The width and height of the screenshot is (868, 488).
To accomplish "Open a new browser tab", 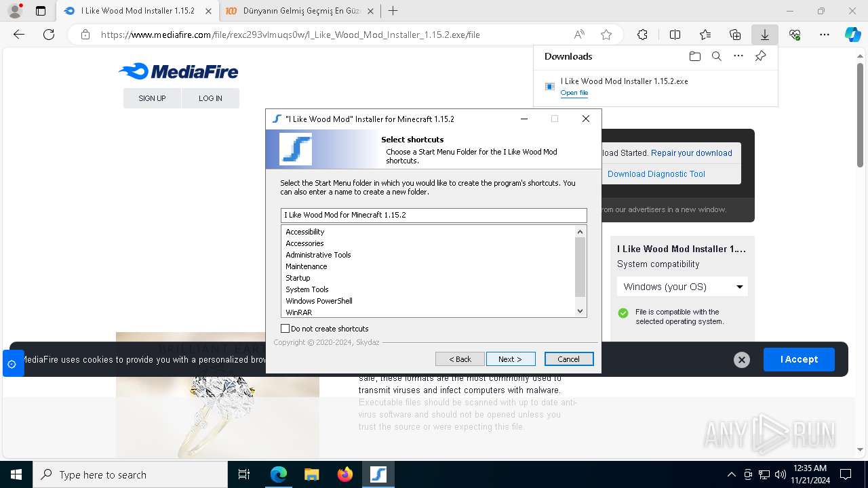I will pos(393,11).
